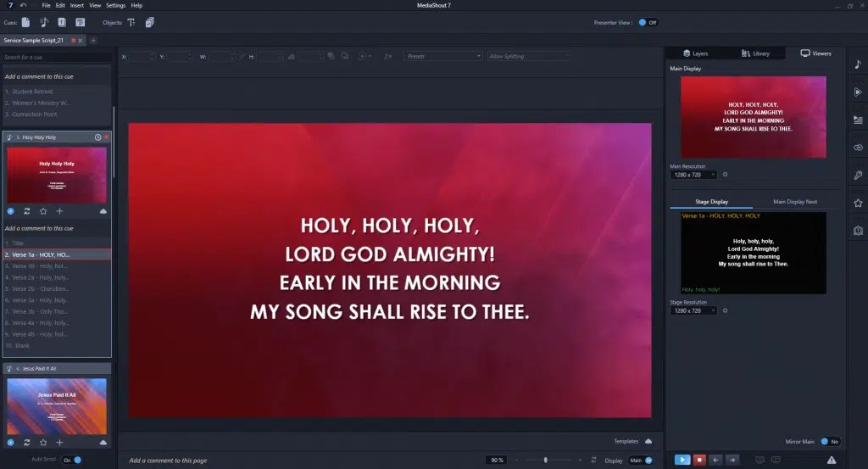
Task: Expand Templates panel cloud arrow
Action: point(648,441)
